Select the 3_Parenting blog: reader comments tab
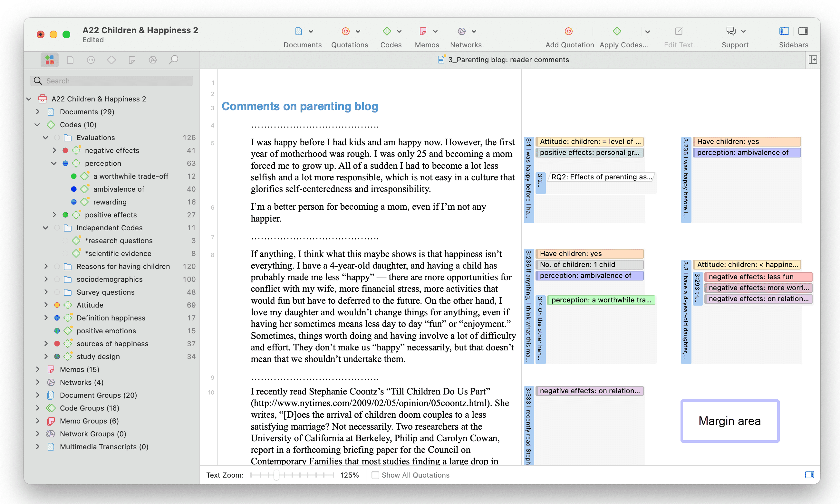The image size is (840, 504). point(503,60)
